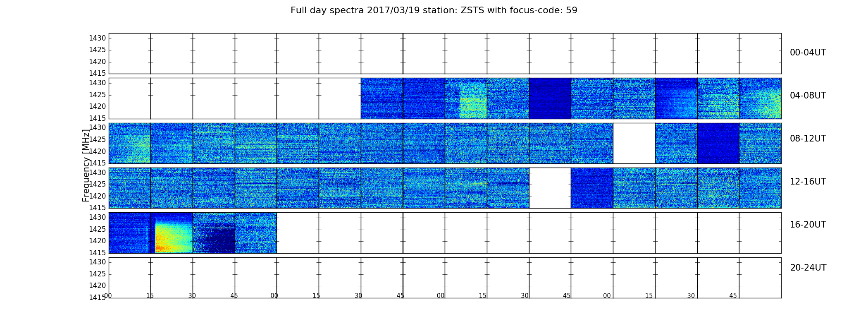This screenshot has height=331, width=868.
Task: Click the 1420 tick label of the 00-04UT row
Action: pyautogui.click(x=98, y=62)
